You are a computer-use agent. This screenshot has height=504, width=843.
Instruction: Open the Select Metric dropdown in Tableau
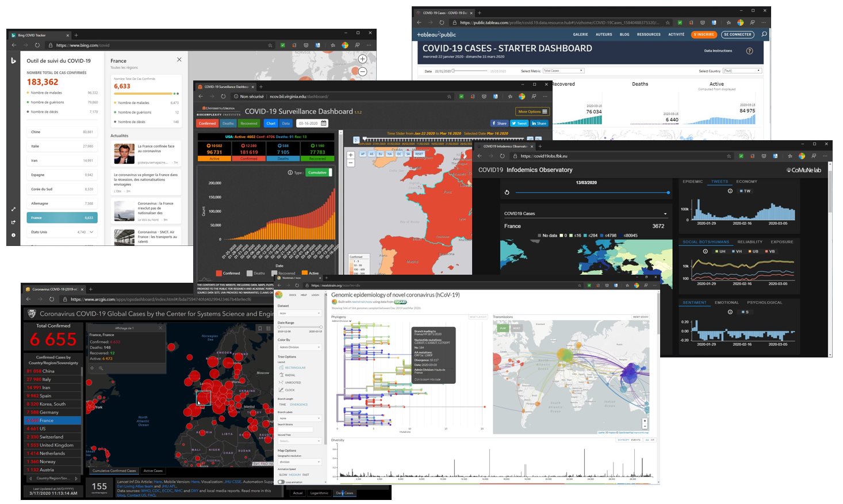[x=564, y=71]
